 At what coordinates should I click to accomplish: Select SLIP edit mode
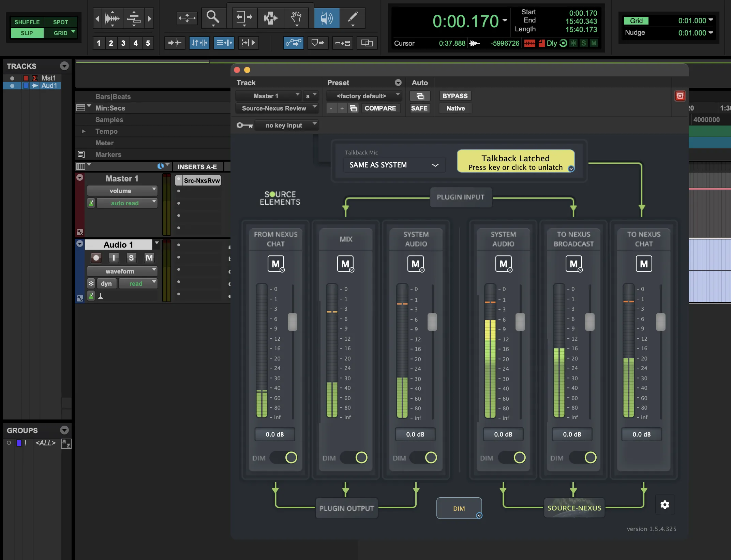coord(27,33)
